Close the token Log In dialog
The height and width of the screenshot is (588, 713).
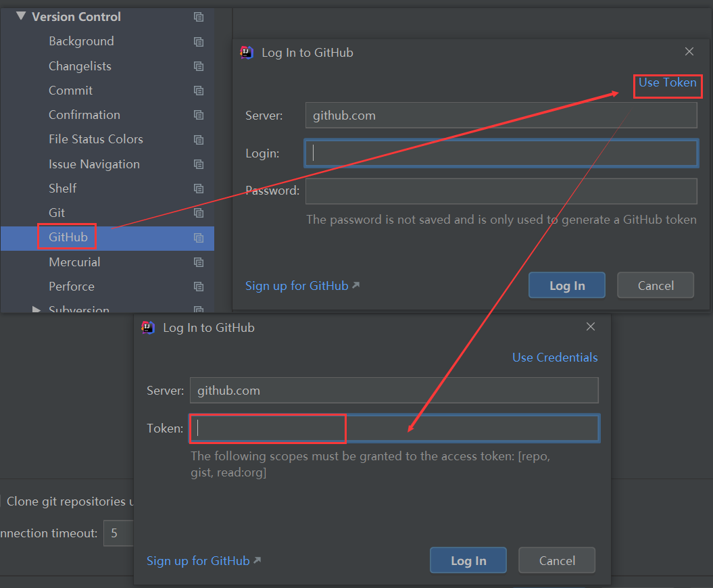click(591, 326)
